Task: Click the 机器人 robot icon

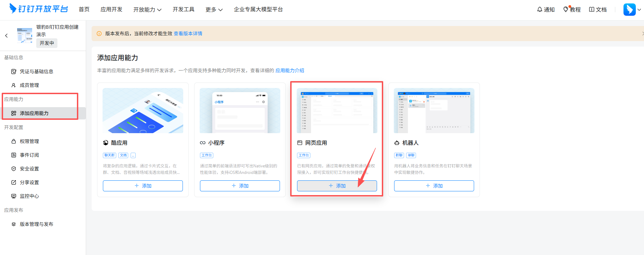Action: coord(397,143)
